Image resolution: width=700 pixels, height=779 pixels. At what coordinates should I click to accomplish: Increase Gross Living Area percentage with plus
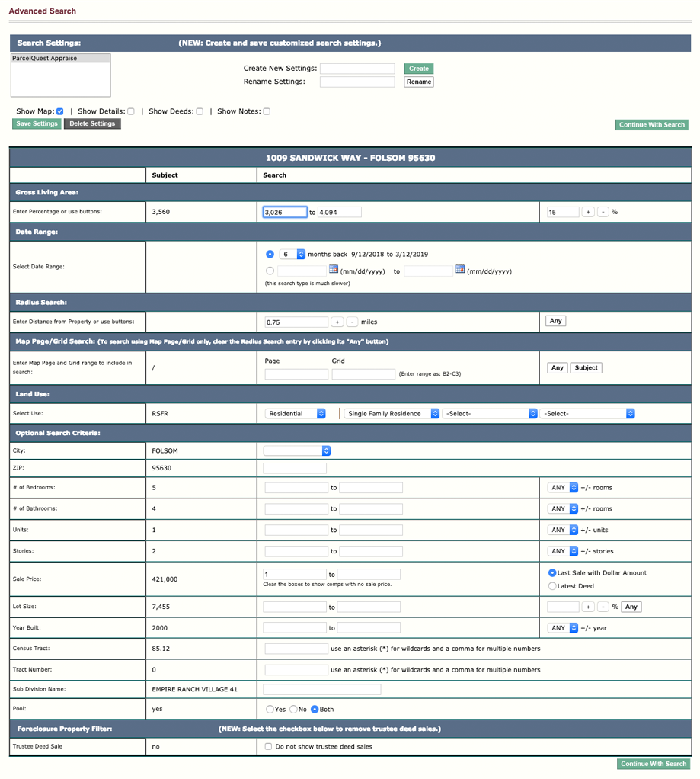coord(588,212)
